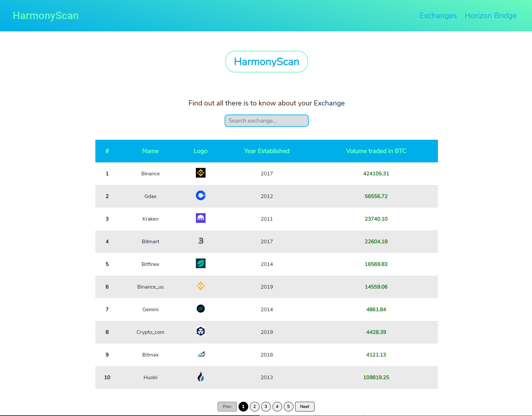Image resolution: width=532 pixels, height=416 pixels.
Task: Click volume value 14559.06
Action: click(376, 287)
